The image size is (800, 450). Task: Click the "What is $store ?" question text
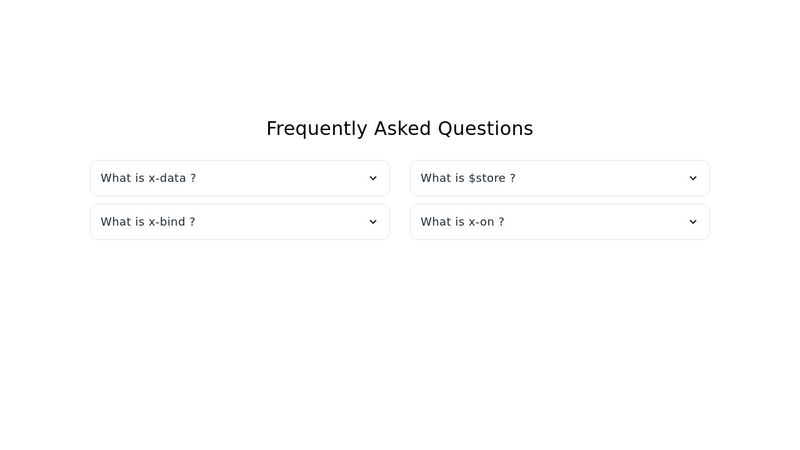click(468, 178)
